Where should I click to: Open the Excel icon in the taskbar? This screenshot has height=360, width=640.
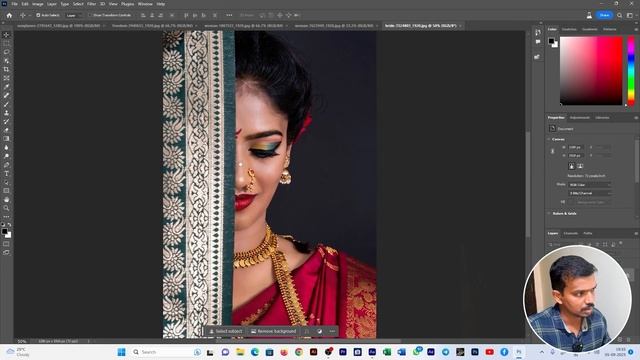click(x=387, y=352)
